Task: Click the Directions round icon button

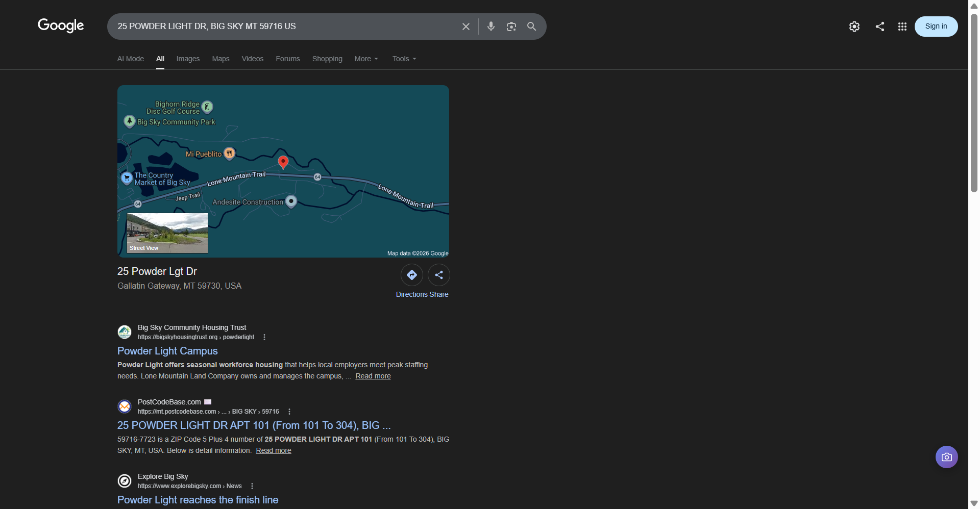Action: point(411,275)
